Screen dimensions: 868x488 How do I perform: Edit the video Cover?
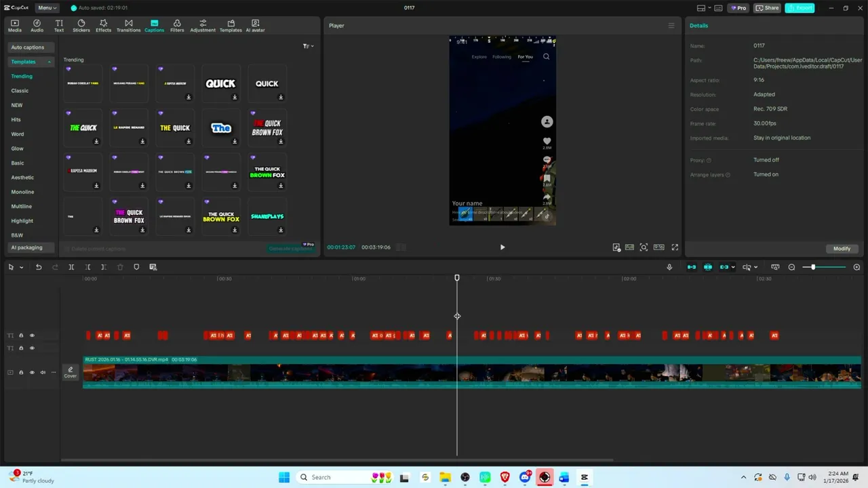coord(71,372)
